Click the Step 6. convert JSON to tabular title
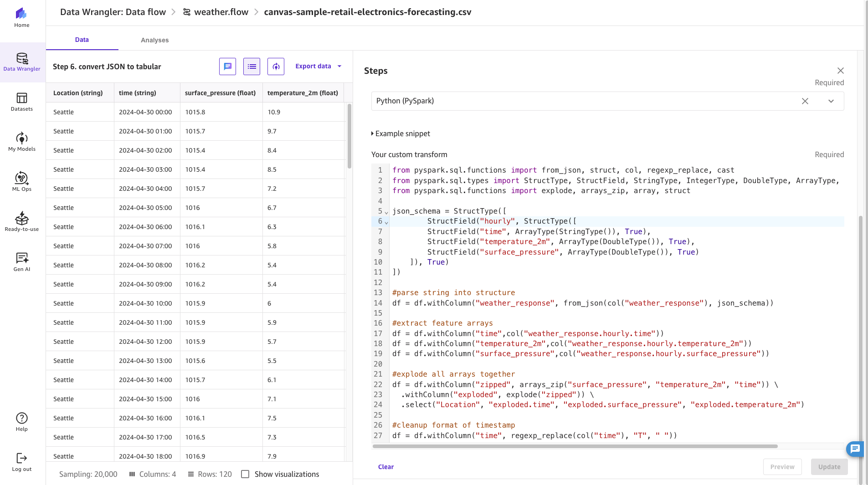 point(107,66)
